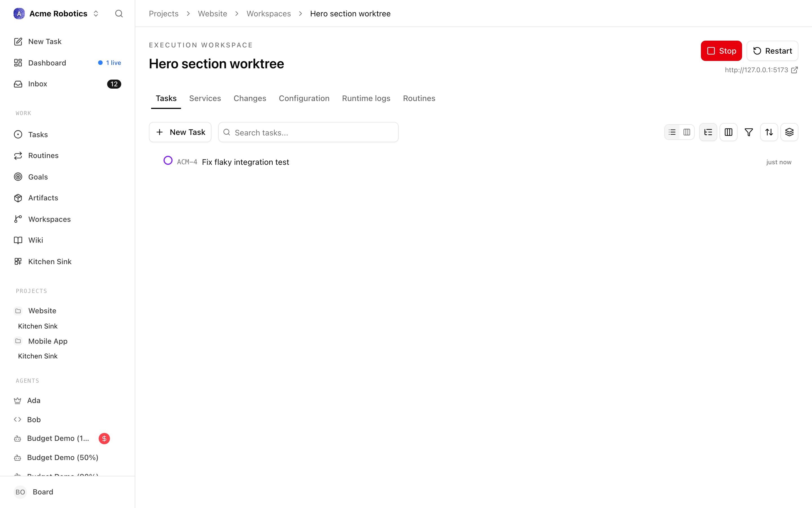The width and height of the screenshot is (812, 508).
Task: Open the task Fix flaky integration test
Action: tap(245, 162)
